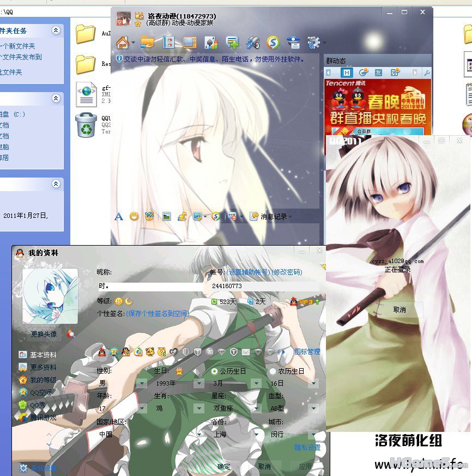Click the VIP 3 membership badge
Screen dimensions: 472x476
[x=305, y=302]
